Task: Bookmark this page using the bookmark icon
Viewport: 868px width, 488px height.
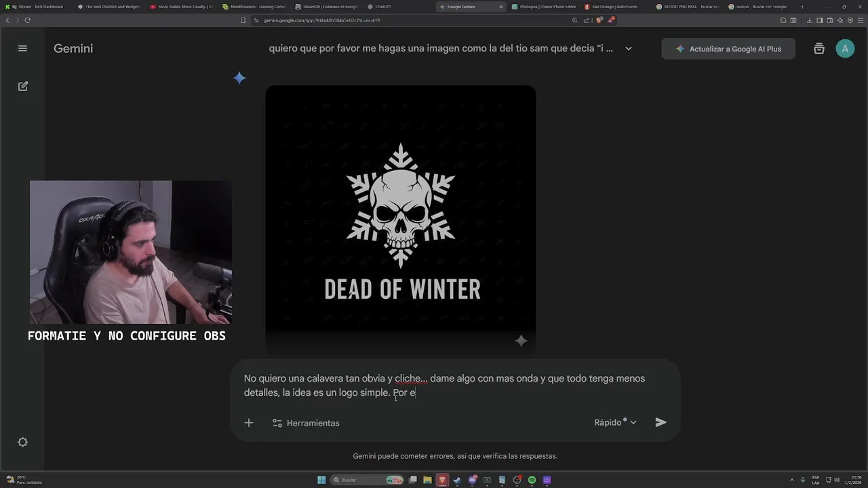Action: [243, 20]
